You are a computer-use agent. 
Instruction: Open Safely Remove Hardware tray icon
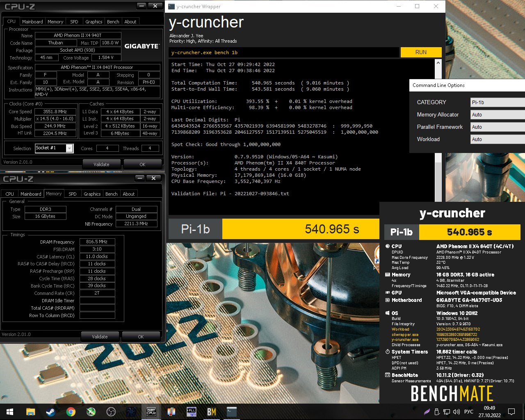click(x=437, y=412)
